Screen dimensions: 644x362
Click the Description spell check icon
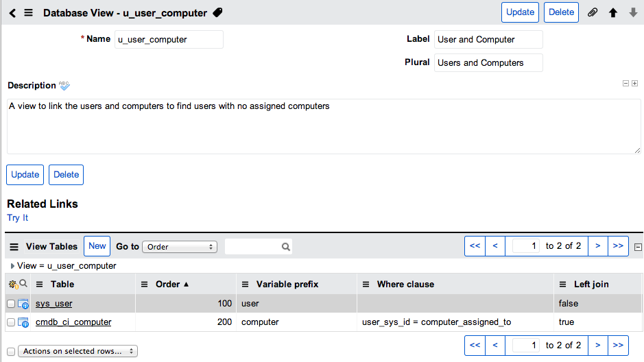[64, 86]
